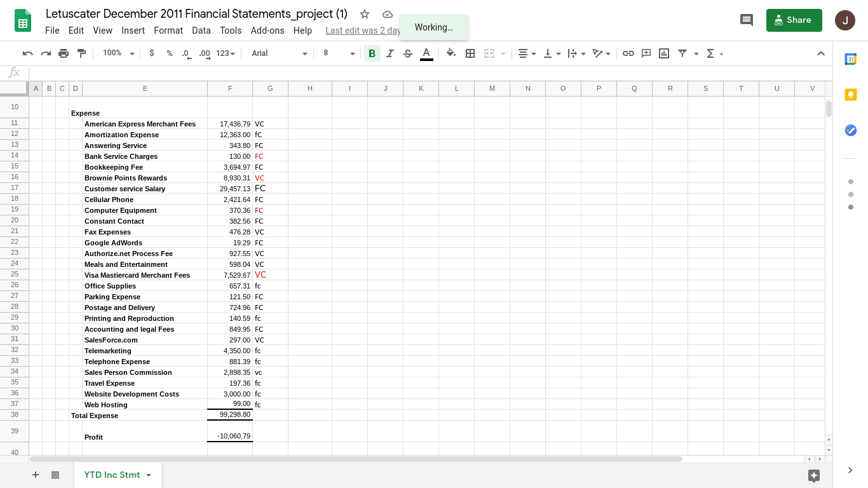
Task: Redo the last undone action
Action: point(46,53)
